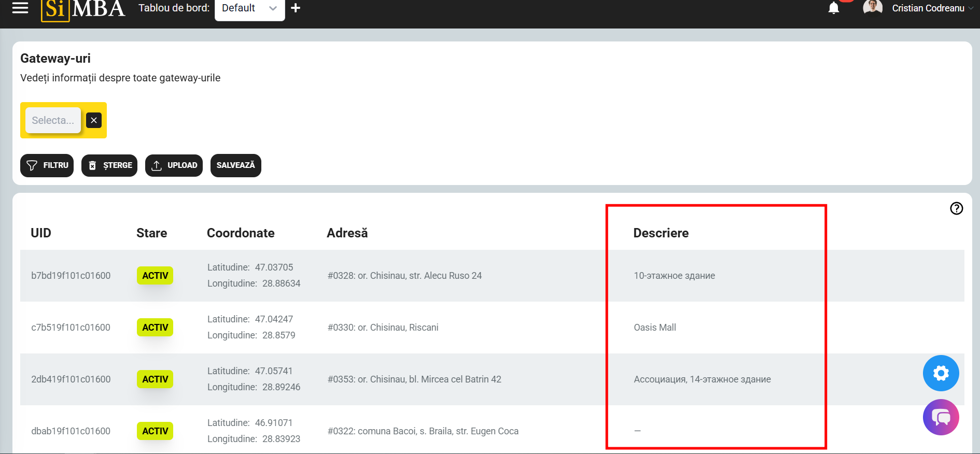
Task: Open the hamburger navigation menu
Action: 20,8
